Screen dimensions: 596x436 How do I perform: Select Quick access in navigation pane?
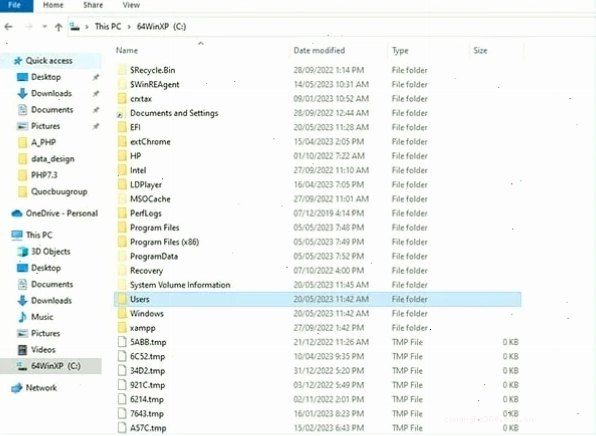49,60
